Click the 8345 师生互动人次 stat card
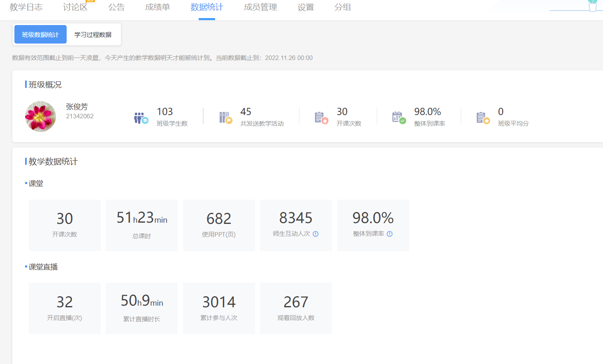The width and height of the screenshot is (603, 364). point(296,225)
